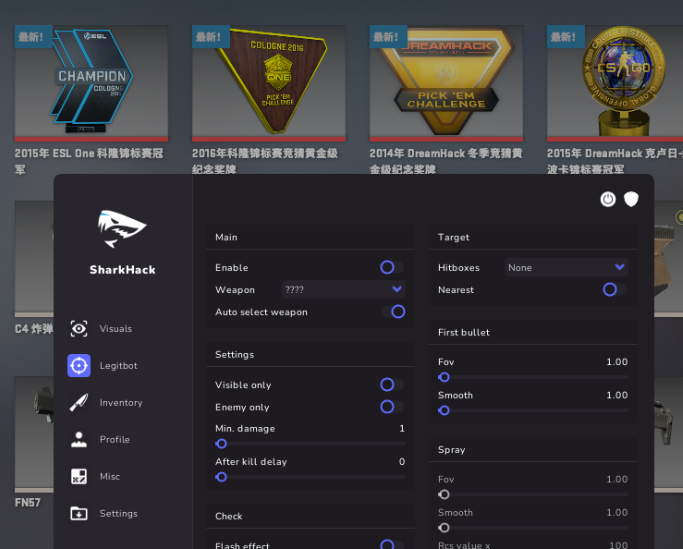Select the ESL Champion Cologne trophy thumbnail
683x549 pixels.
click(91, 83)
